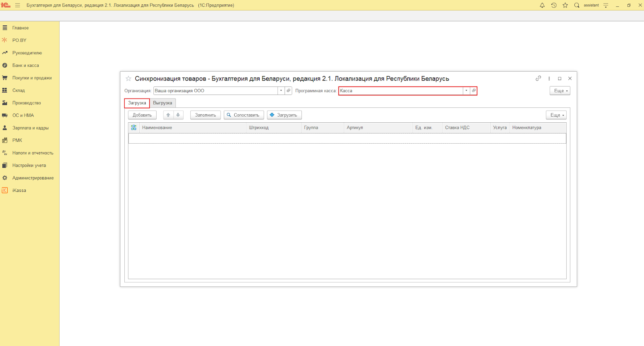Click the Программная касса input field

click(401, 91)
